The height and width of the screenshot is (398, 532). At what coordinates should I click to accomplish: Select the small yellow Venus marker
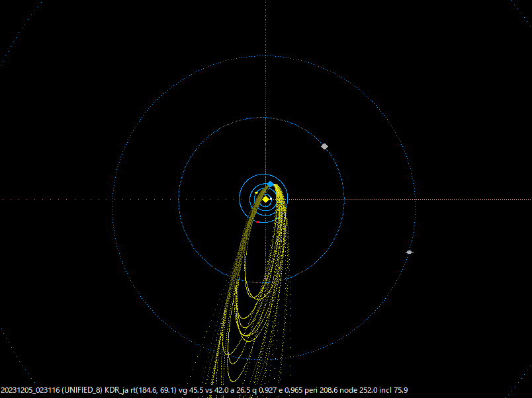pos(256,194)
